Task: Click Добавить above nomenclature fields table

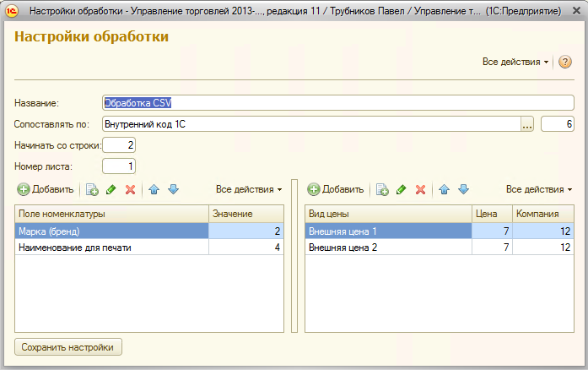Action: pos(46,190)
